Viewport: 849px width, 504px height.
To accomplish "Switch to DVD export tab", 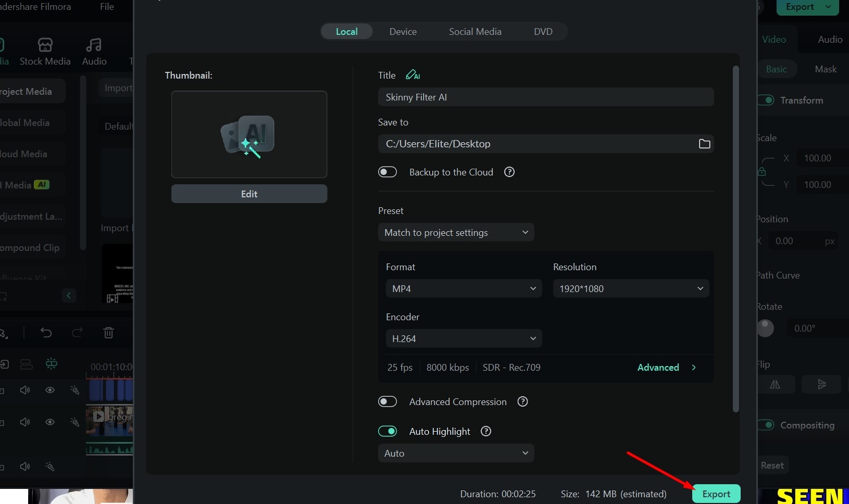I will coord(543,31).
